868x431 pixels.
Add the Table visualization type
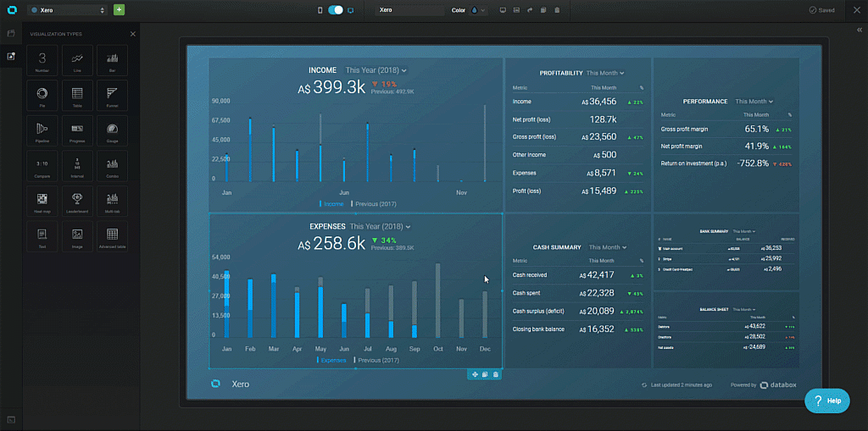coord(77,96)
